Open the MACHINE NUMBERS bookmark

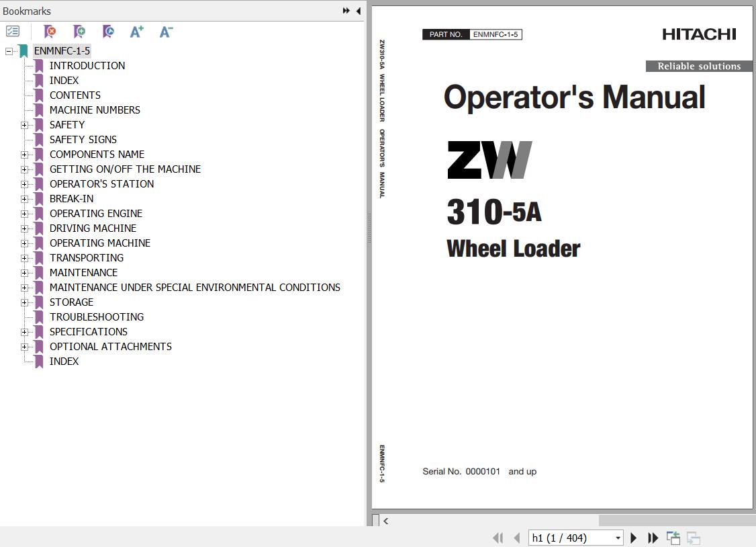coord(95,110)
